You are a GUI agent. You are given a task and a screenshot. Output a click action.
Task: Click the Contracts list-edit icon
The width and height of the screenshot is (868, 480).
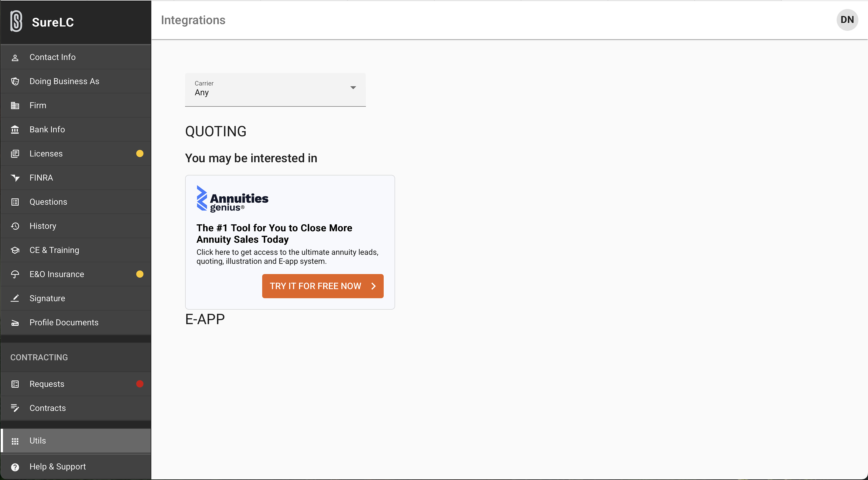(x=15, y=408)
